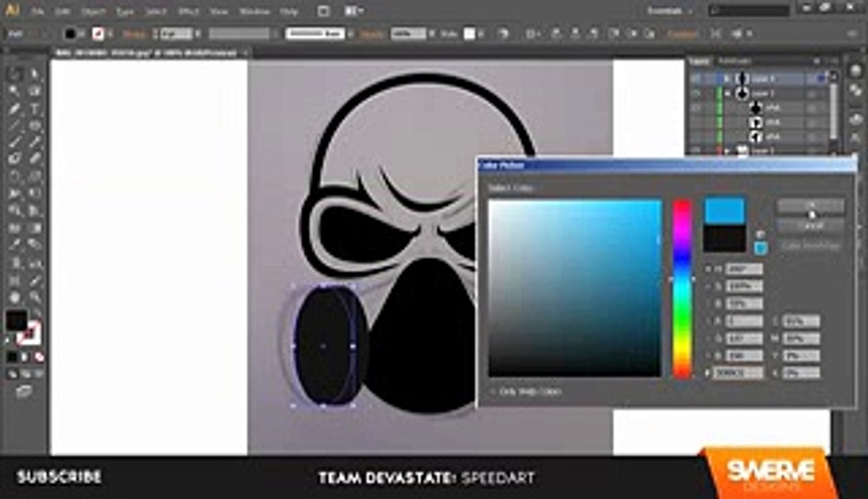Click the arrange documents icon in menu bar
The width and height of the screenshot is (868, 499).
click(354, 11)
